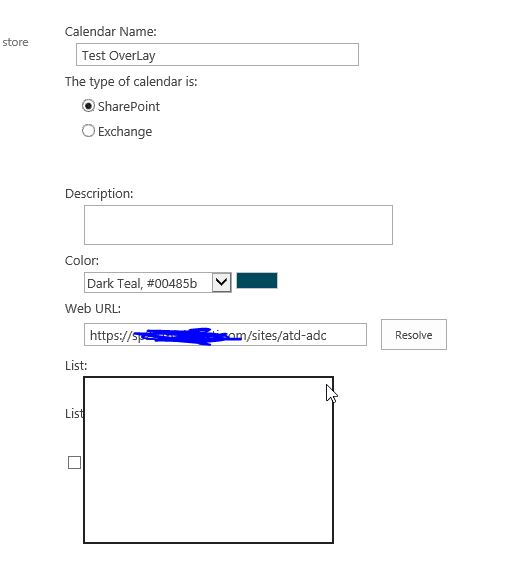Click the Web URL label

pyautogui.click(x=93, y=308)
